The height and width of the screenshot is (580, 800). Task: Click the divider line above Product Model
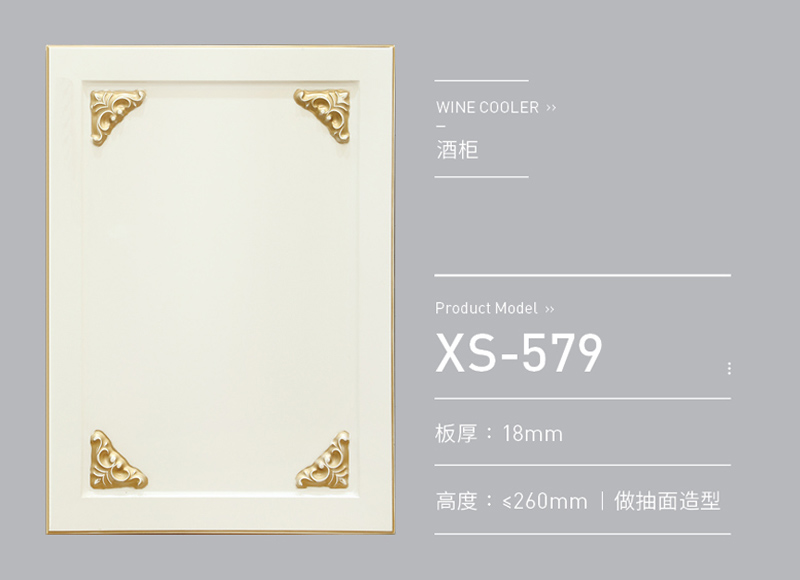click(x=582, y=275)
